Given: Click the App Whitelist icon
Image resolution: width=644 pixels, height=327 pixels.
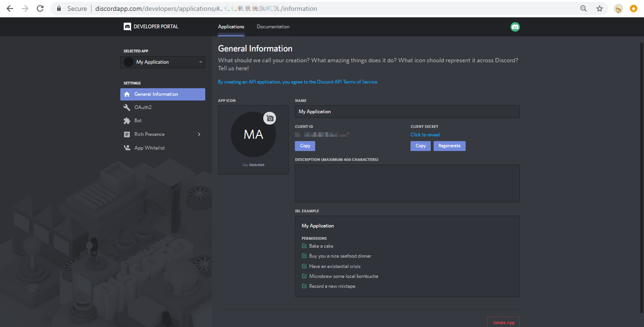Looking at the screenshot, I should (x=126, y=148).
